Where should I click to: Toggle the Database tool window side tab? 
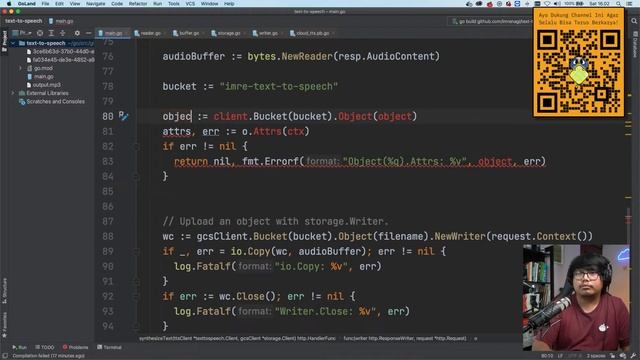(635, 44)
